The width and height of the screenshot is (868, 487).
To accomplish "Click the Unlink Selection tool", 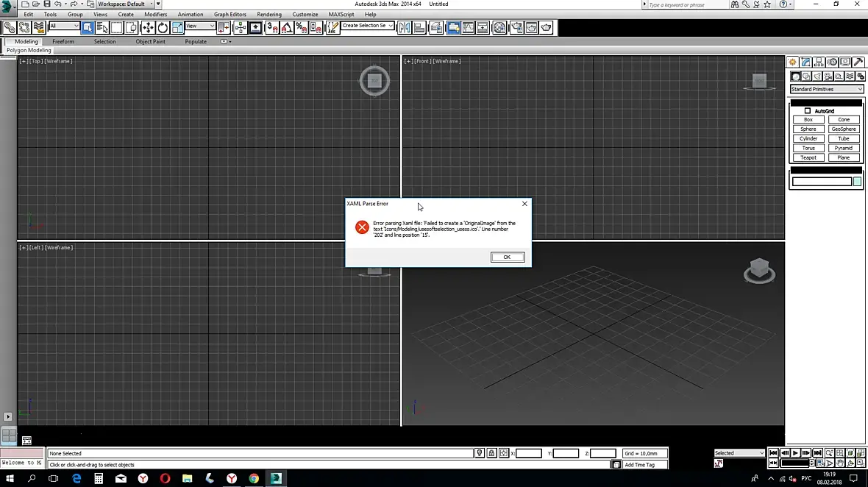I will point(24,28).
